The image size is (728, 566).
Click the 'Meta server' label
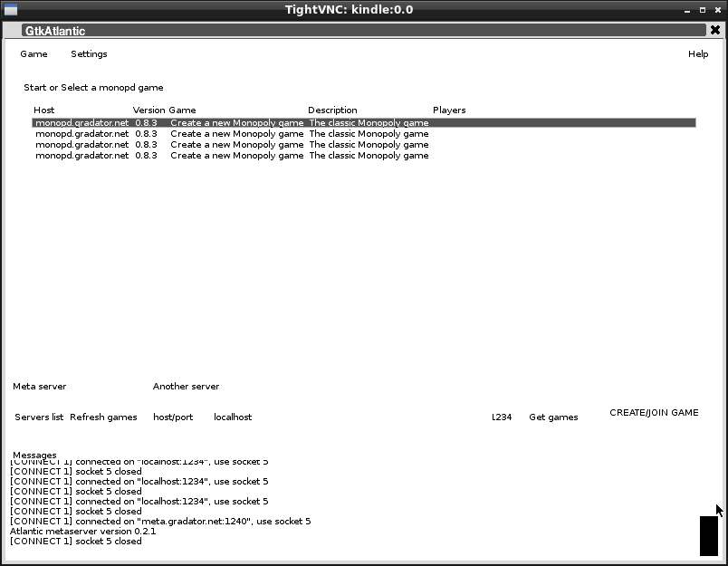tap(40, 387)
